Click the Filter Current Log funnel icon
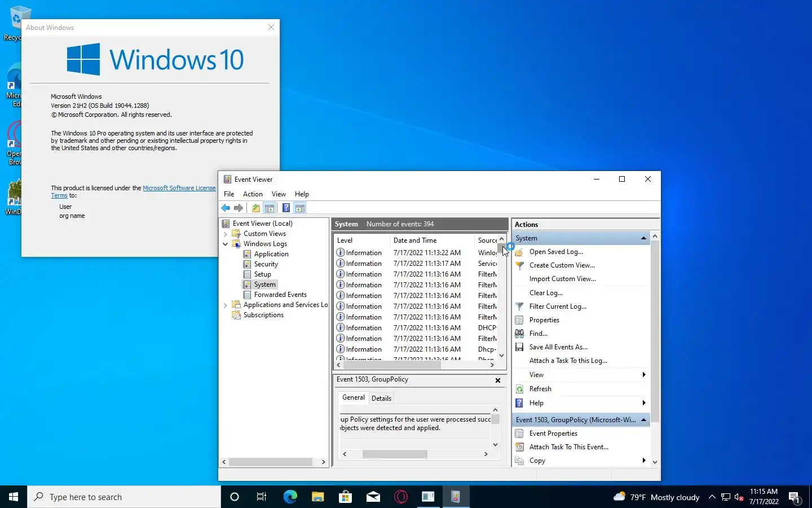This screenshot has height=508, width=812. tap(519, 306)
